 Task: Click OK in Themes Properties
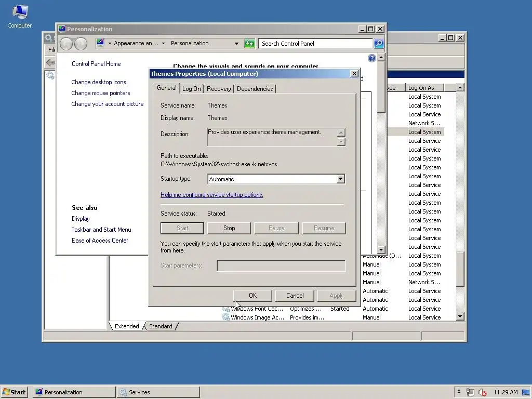[x=253, y=296]
